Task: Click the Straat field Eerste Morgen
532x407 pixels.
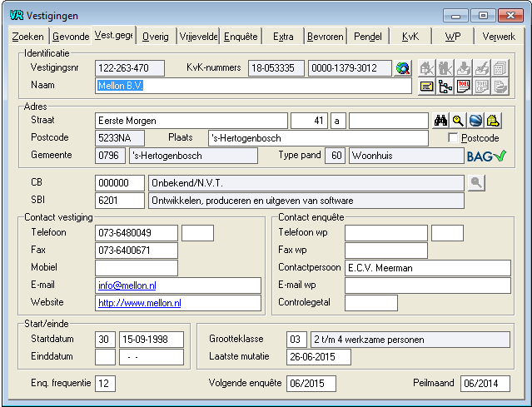Action: tap(191, 121)
